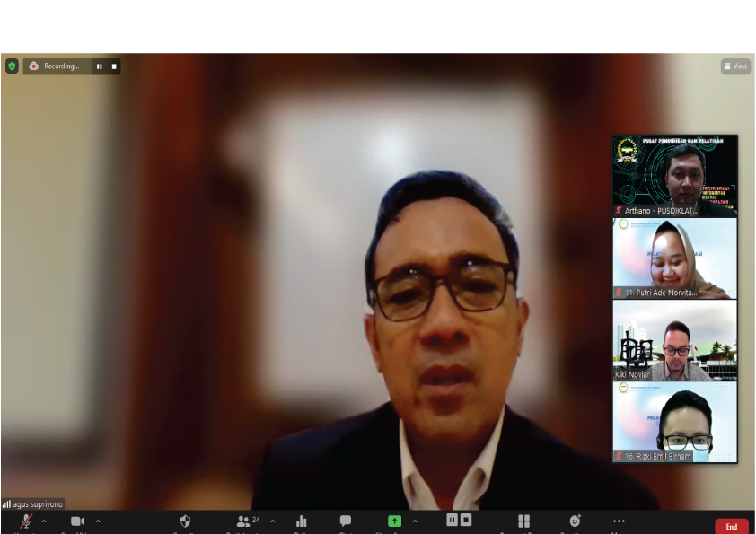Image resolution: width=756 pixels, height=534 pixels.
Task: Open share options chevron beside Share Screen
Action: [x=415, y=521]
